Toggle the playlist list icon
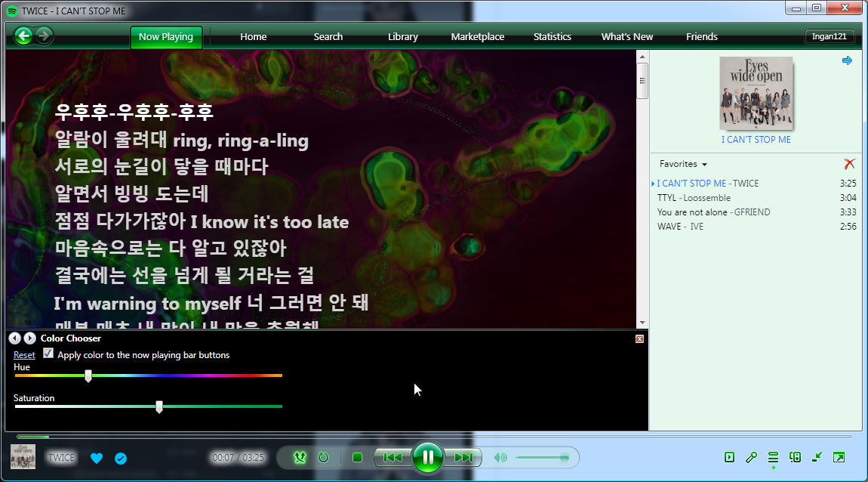 click(x=774, y=457)
